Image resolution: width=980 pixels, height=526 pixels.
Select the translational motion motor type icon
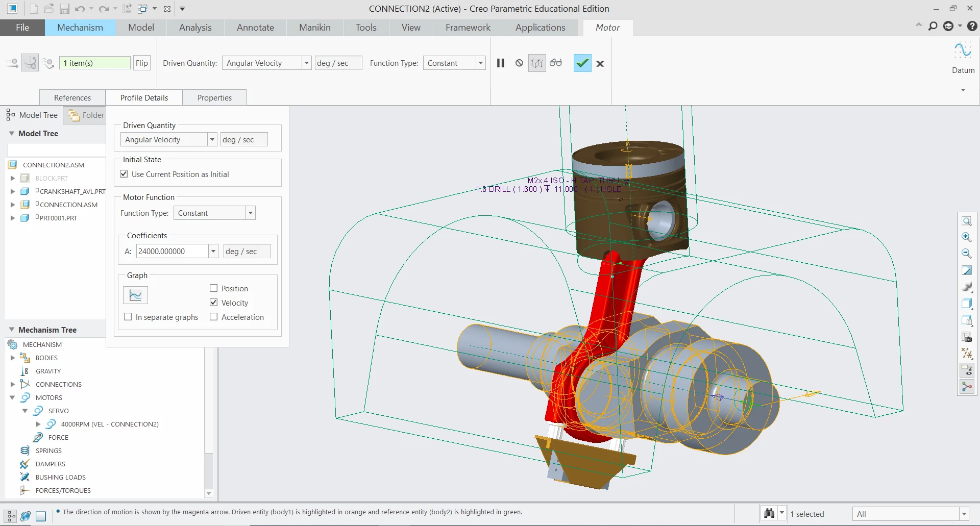pyautogui.click(x=12, y=63)
